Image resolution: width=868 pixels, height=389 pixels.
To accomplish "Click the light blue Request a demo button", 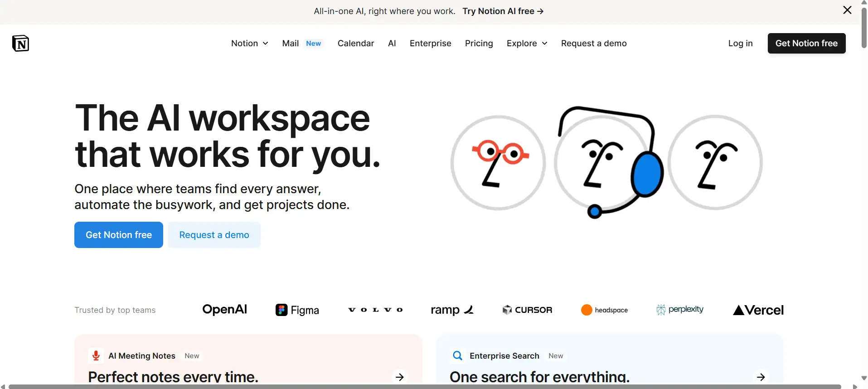I will point(214,235).
